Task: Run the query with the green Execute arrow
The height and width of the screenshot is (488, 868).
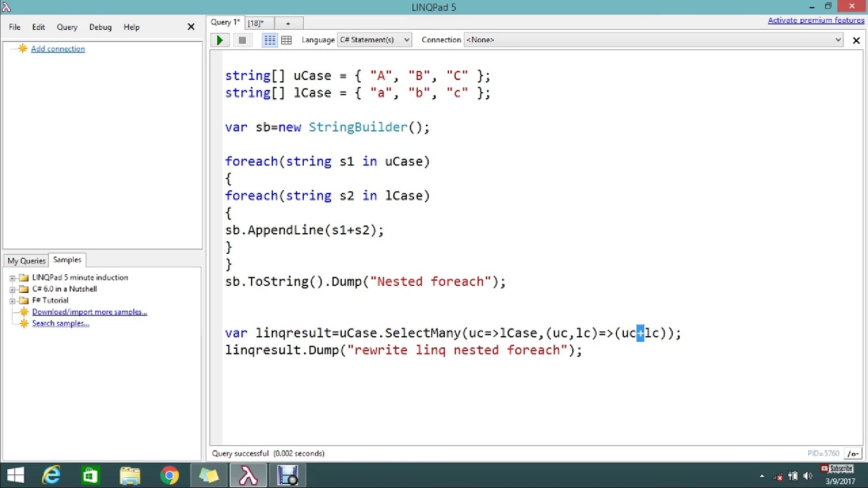Action: (220, 40)
